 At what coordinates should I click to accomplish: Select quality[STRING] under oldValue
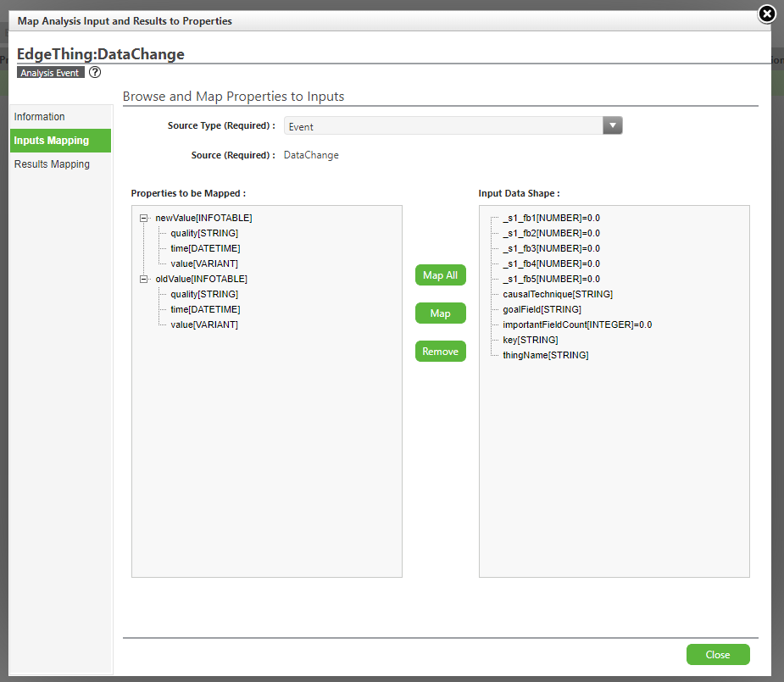pos(204,294)
